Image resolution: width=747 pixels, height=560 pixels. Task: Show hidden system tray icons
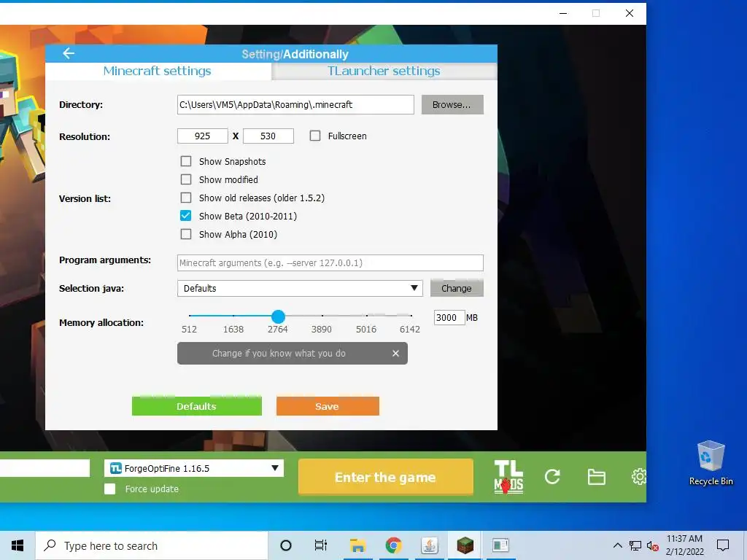[x=617, y=545]
